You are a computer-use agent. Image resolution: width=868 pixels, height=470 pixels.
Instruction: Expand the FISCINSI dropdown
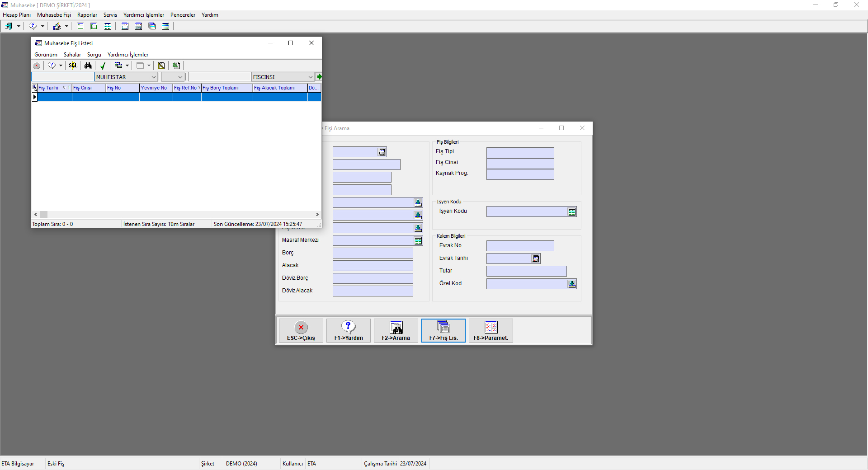[x=310, y=77]
